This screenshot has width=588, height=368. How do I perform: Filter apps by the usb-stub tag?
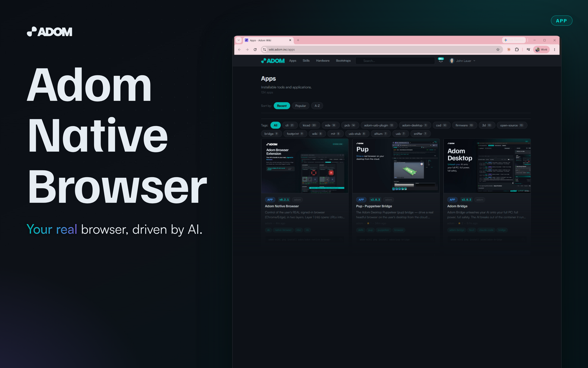(357, 134)
